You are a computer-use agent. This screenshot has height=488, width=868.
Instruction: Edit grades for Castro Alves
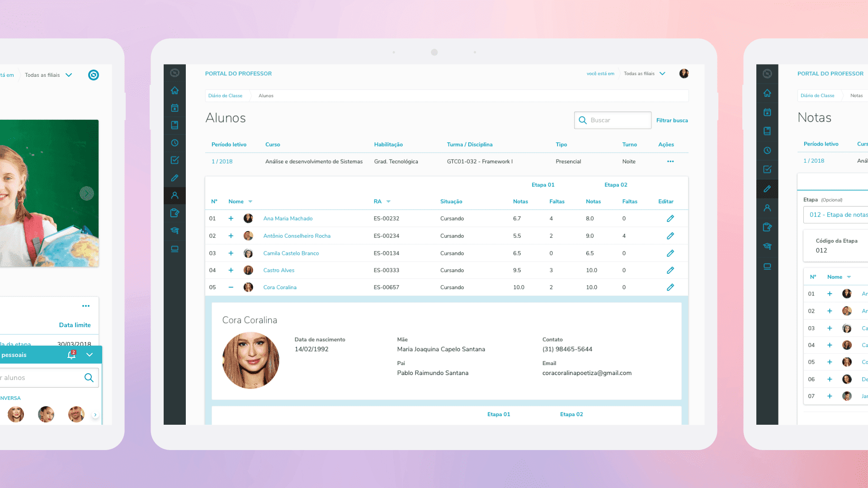(x=670, y=270)
